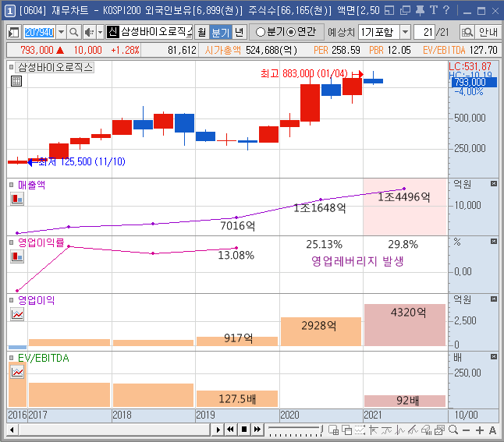Click the bottom toolbar magnifier zoom icon
Viewport: 504px width, 442px height.
pyautogui.click(x=453, y=430)
